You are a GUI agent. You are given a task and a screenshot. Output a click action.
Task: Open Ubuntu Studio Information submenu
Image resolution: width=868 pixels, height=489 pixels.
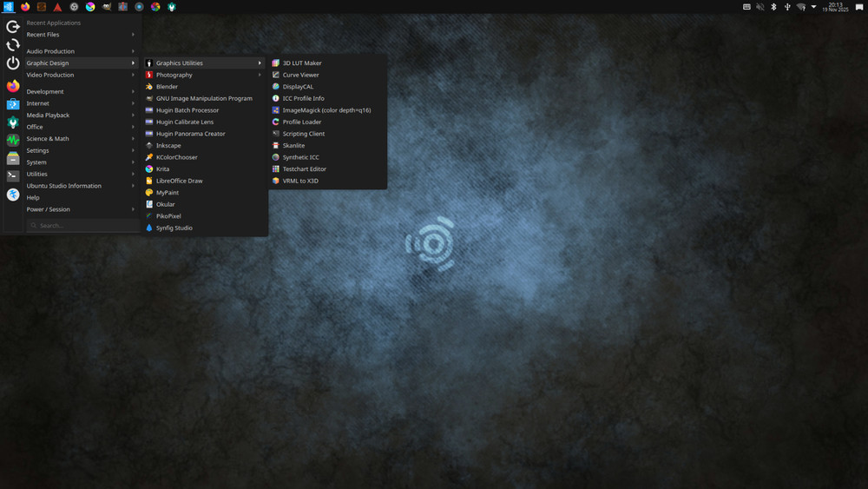[x=81, y=186]
